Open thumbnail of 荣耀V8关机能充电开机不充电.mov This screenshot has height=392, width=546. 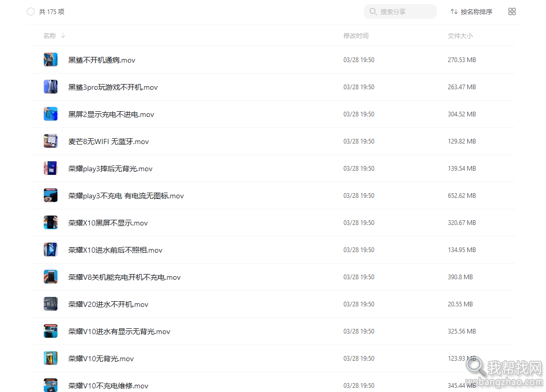[51, 277]
